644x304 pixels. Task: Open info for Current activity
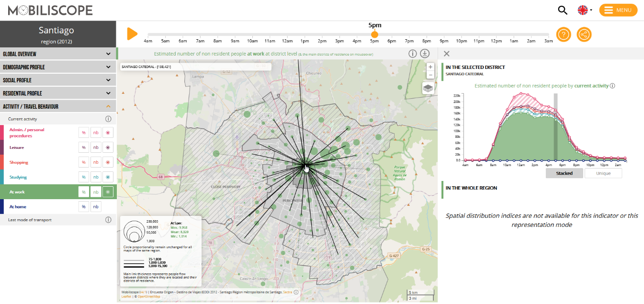pyautogui.click(x=108, y=119)
